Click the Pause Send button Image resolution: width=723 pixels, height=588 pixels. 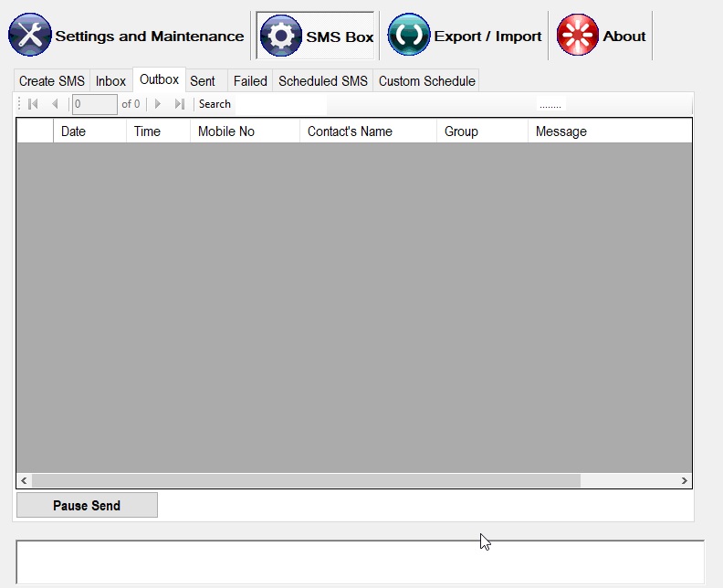click(87, 506)
